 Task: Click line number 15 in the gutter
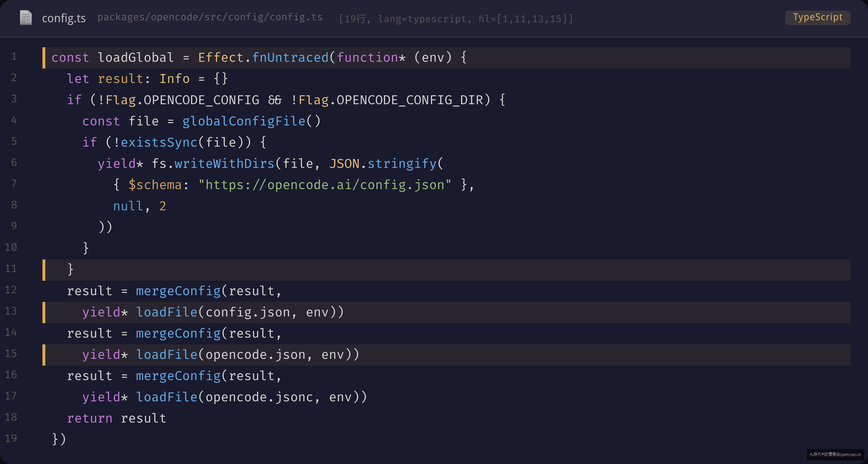point(11,354)
